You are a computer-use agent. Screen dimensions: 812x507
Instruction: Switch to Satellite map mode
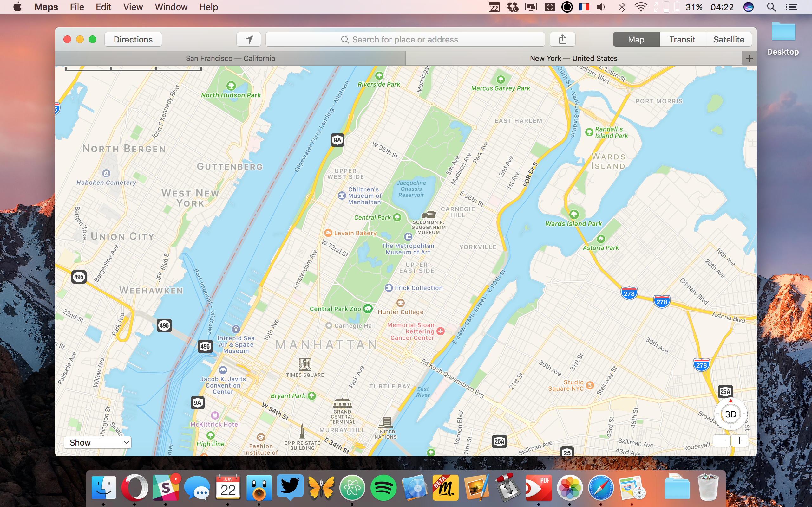(x=729, y=40)
